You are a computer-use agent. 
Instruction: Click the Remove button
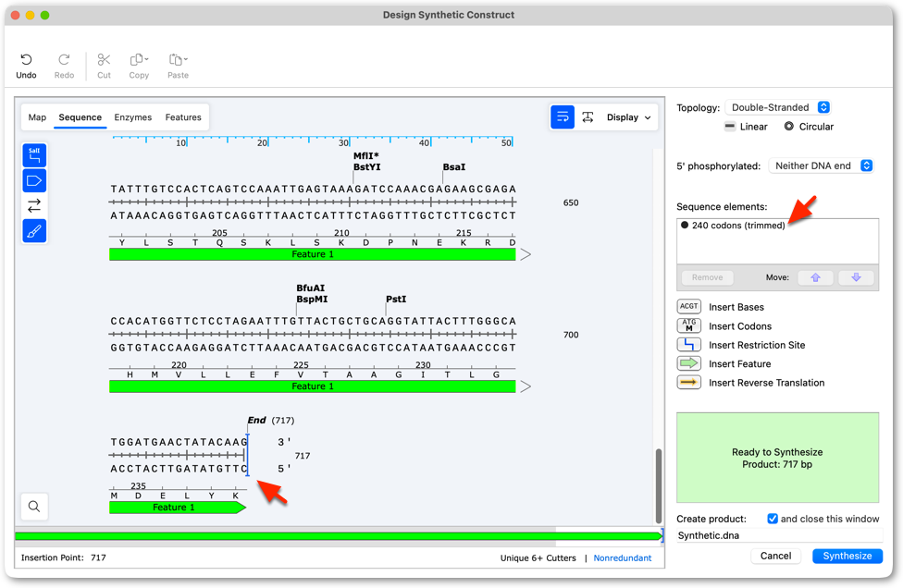(x=707, y=277)
